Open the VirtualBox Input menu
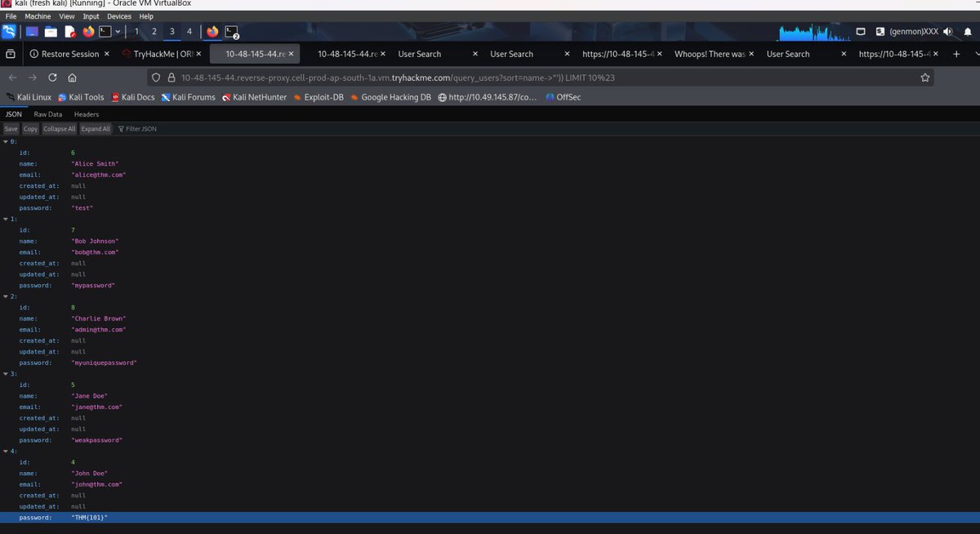The width and height of the screenshot is (980, 534). pos(91,16)
